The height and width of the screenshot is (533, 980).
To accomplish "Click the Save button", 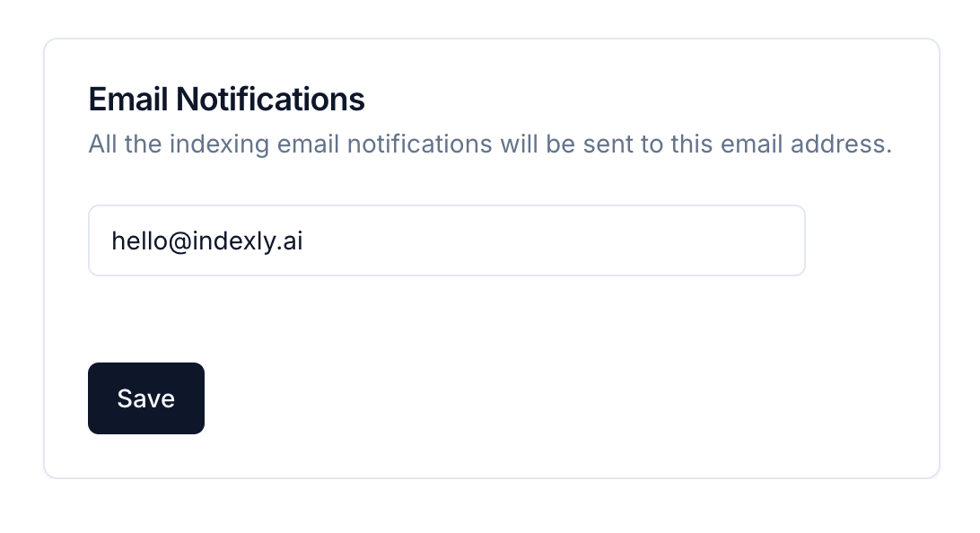I will [x=146, y=398].
